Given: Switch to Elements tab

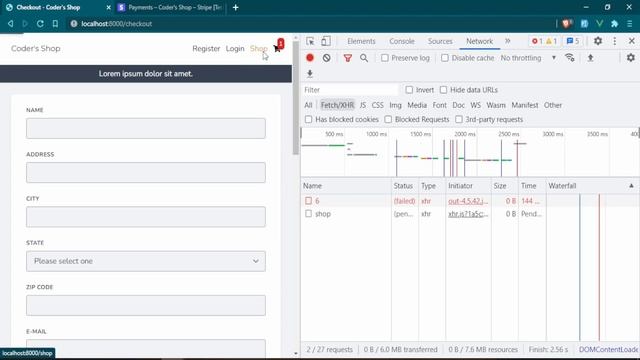Looking at the screenshot, I should point(361,41).
